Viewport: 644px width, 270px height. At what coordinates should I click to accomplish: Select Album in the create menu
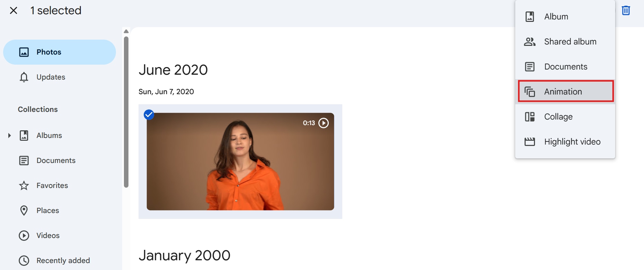click(556, 17)
